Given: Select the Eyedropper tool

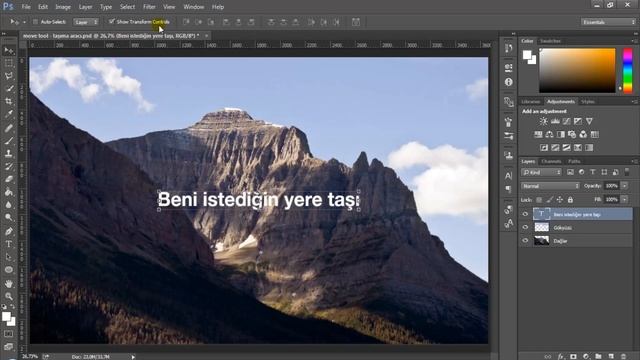Looking at the screenshot, I should (9, 114).
